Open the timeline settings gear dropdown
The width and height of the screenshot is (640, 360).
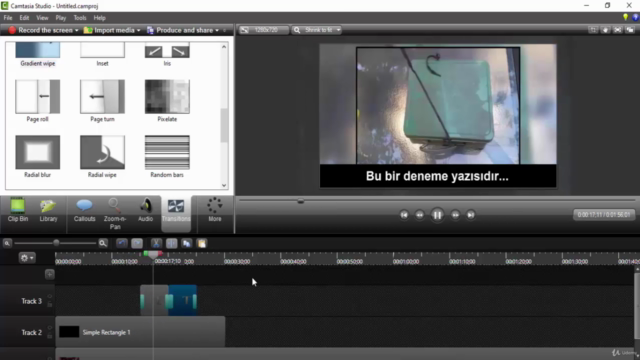(27, 258)
